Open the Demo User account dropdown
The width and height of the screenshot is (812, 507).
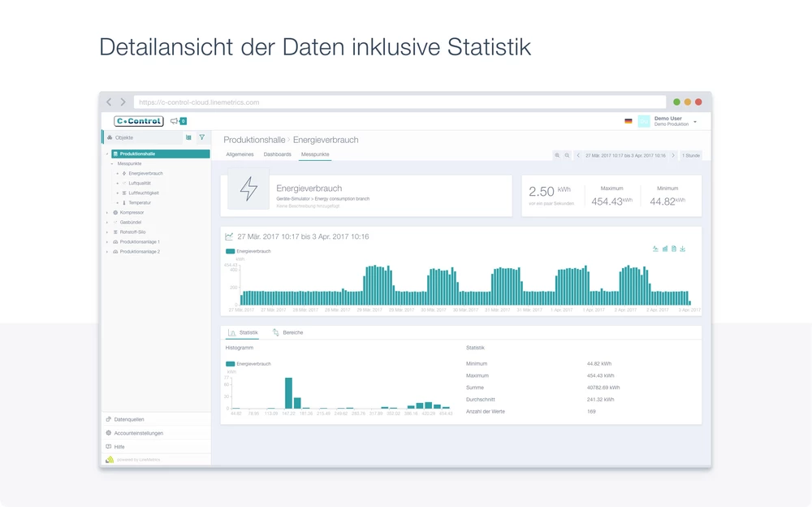694,121
